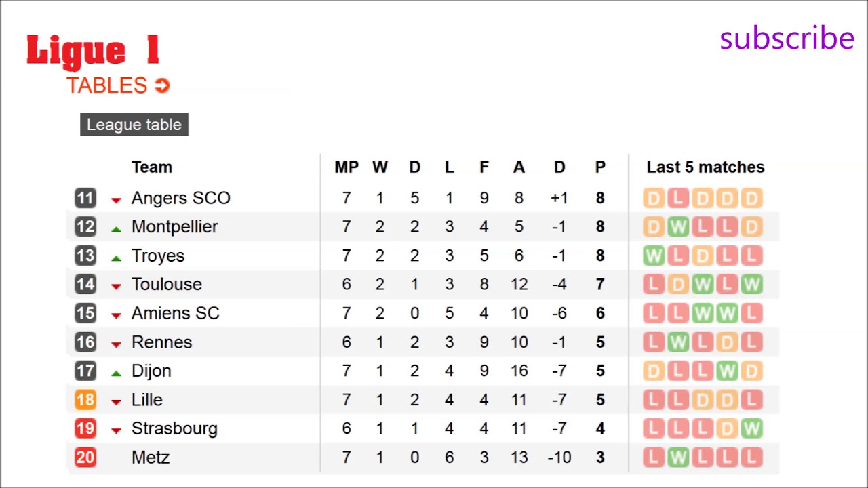This screenshot has height=488, width=868.
Task: Open the Amiens SC team link
Action: (175, 313)
